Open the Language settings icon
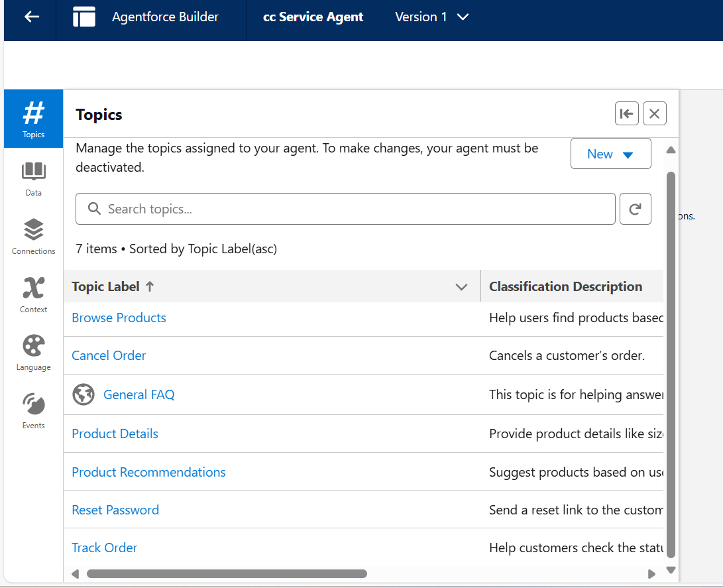This screenshot has width=723, height=588. [x=33, y=352]
